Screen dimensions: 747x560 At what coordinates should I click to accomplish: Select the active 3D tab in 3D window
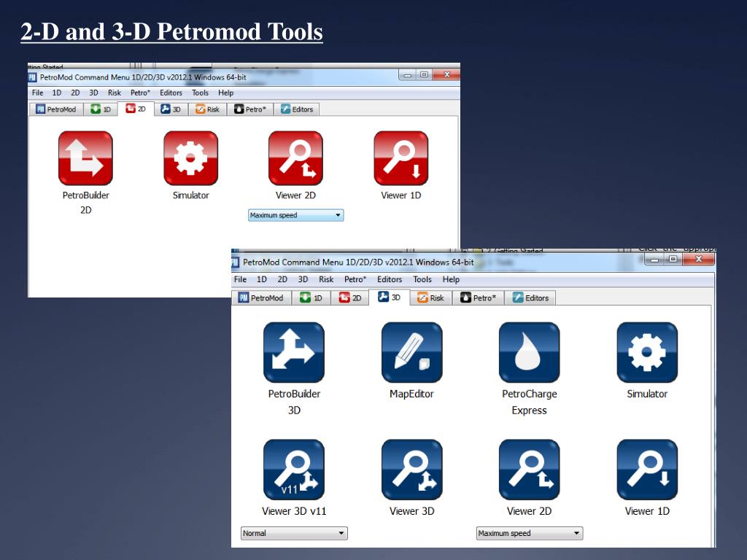390,297
